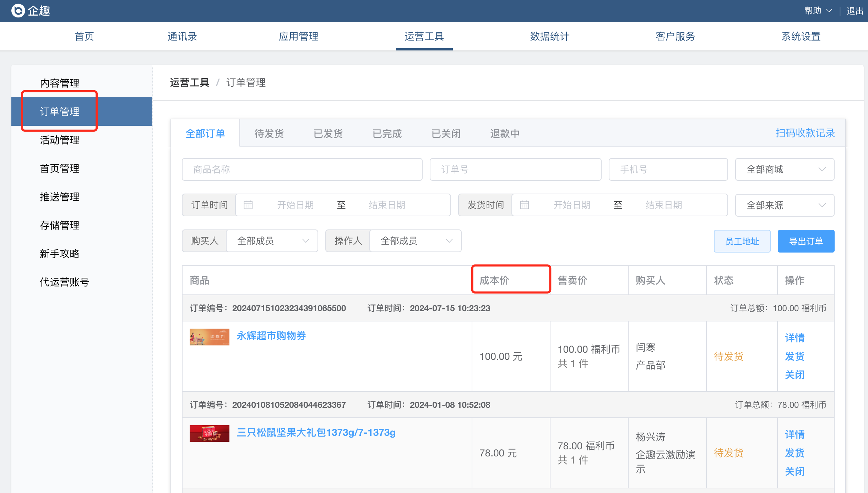Focus the 商品名称 search field
The height and width of the screenshot is (493, 868).
302,169
